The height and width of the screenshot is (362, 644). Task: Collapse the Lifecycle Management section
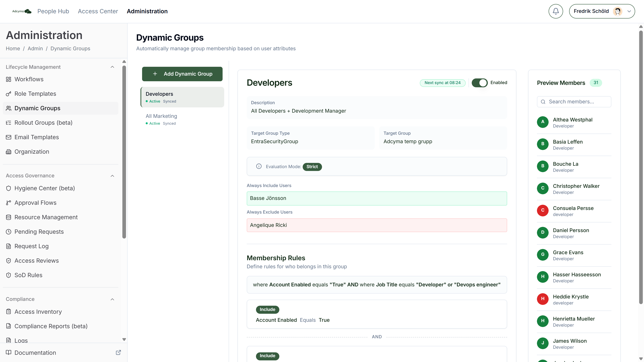[112, 67]
